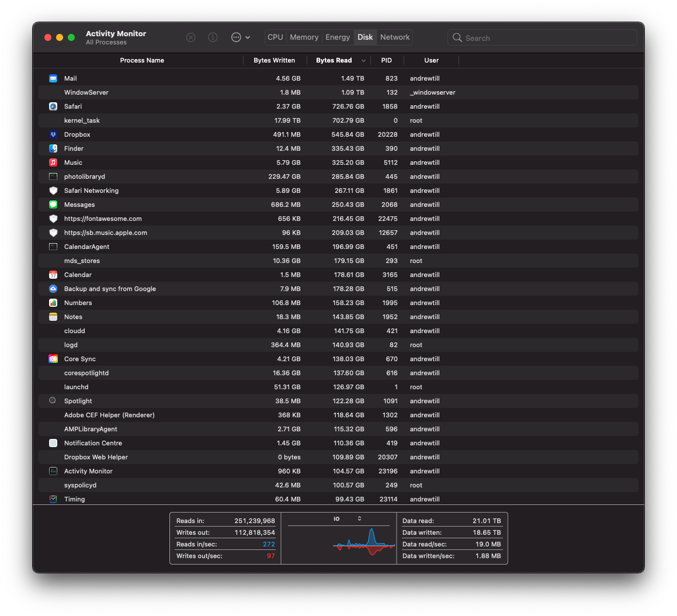Screen dimensions: 677x616
Task: Select the kernel_task process row
Action: coord(339,120)
